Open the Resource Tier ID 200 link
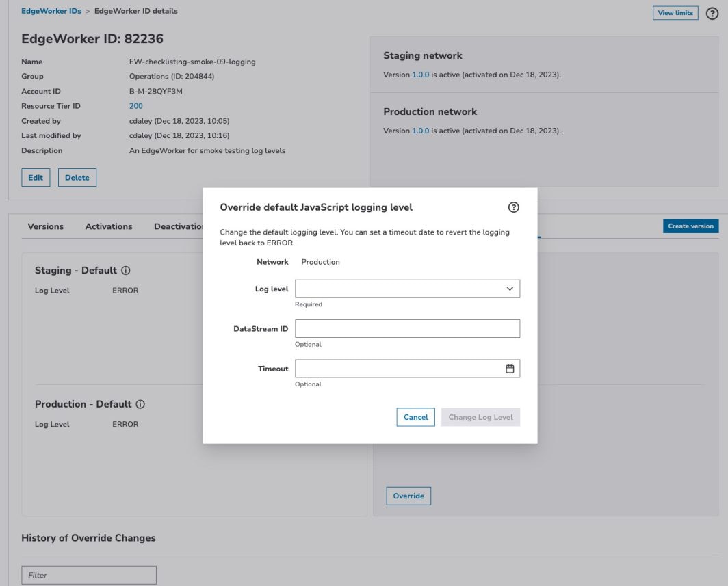Screen dimensions: 728x586 point(135,106)
